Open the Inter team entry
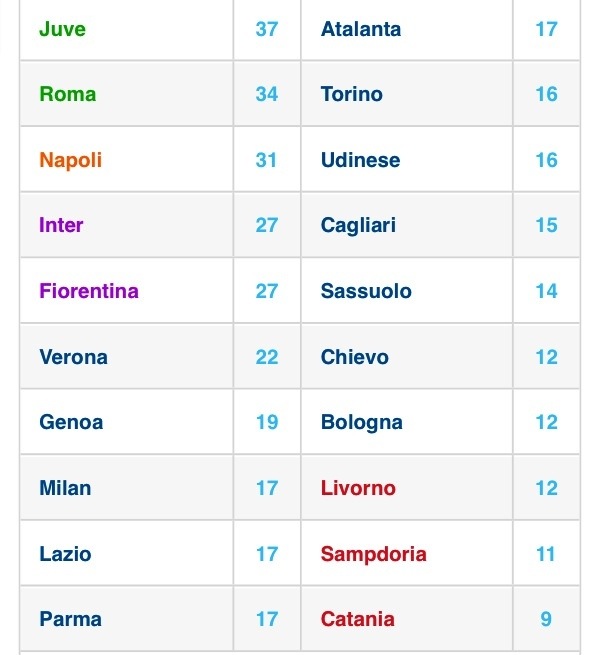 [x=61, y=225]
